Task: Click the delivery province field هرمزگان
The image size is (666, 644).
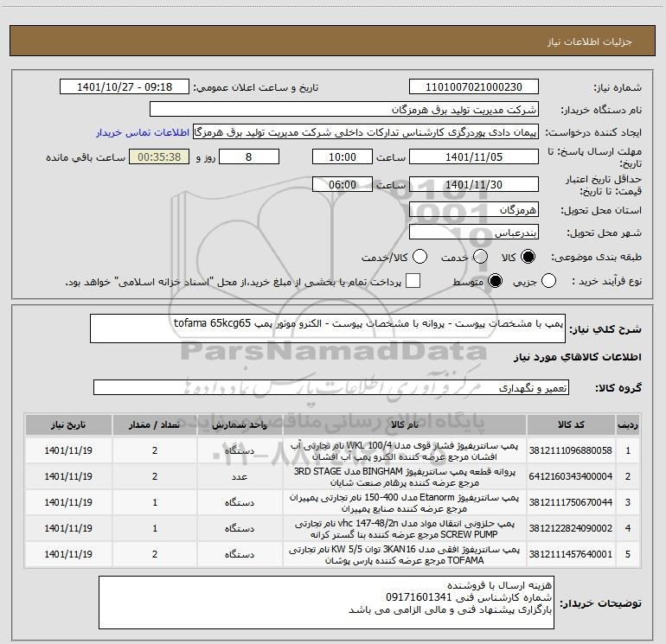Action: [x=474, y=210]
